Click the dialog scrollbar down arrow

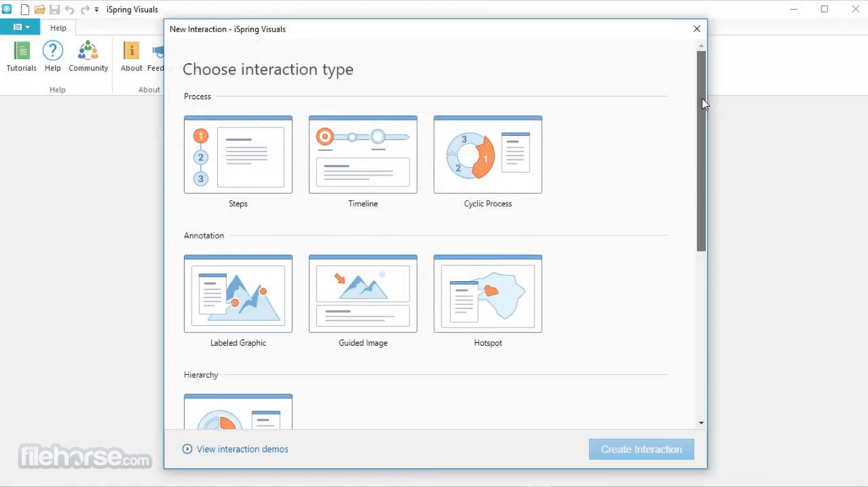[x=701, y=423]
